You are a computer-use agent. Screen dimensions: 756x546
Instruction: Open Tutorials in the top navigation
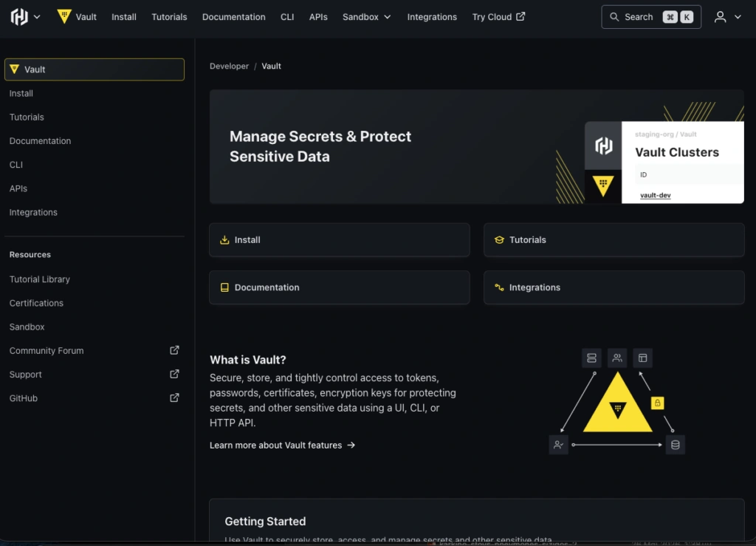(x=169, y=17)
